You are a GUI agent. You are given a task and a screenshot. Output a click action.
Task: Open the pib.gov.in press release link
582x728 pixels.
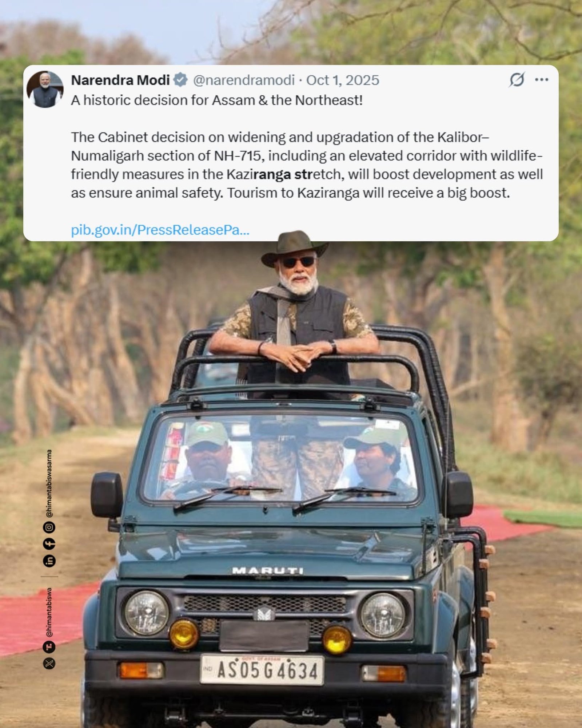(x=160, y=230)
